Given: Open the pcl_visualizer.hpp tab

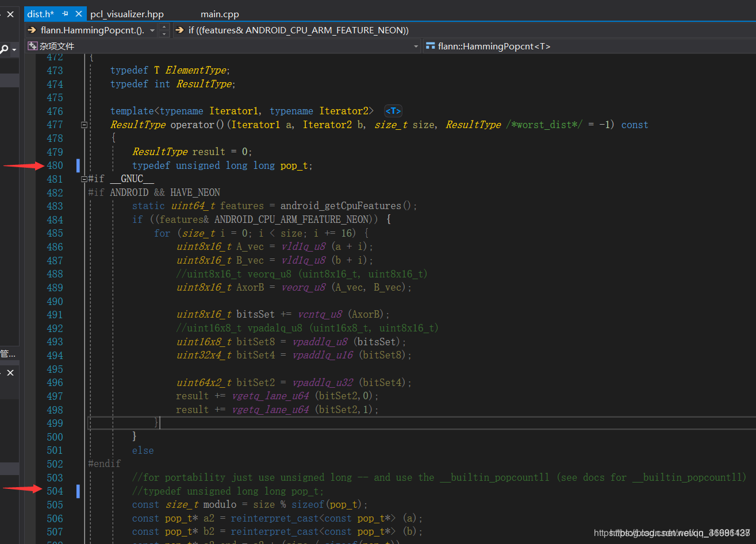Looking at the screenshot, I should point(128,14).
